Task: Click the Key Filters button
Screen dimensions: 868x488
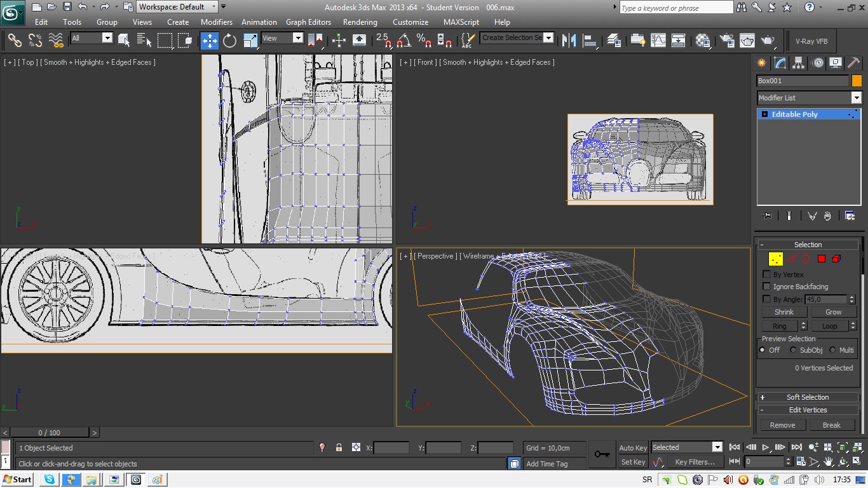Action: click(695, 462)
